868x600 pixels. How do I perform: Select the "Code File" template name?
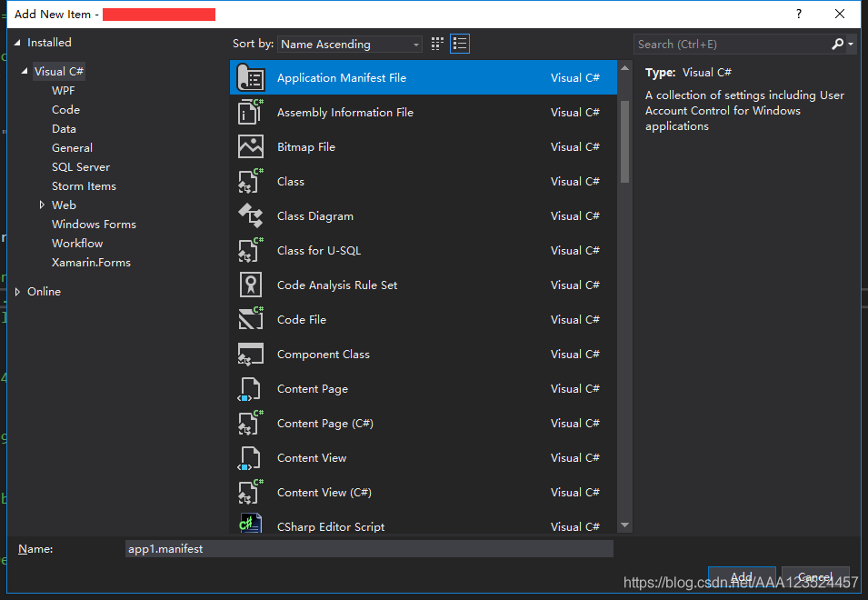point(302,319)
